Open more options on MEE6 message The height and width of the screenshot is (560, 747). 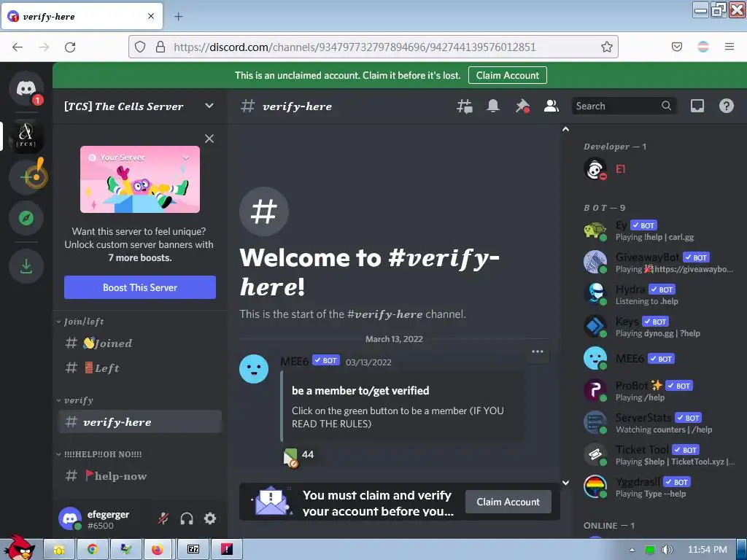(x=538, y=351)
